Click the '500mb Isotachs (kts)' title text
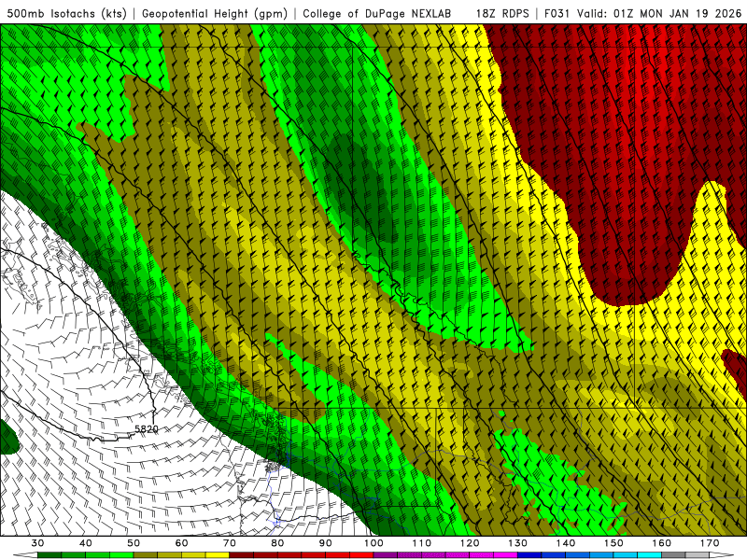 pyautogui.click(x=66, y=13)
